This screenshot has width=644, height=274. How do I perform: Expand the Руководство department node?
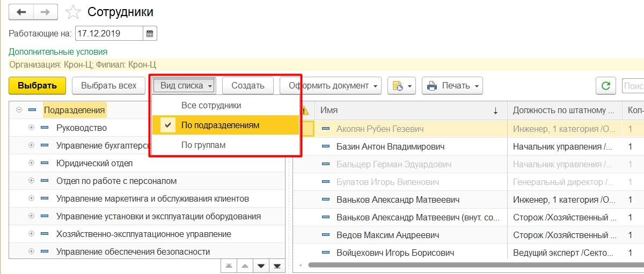pos(31,128)
